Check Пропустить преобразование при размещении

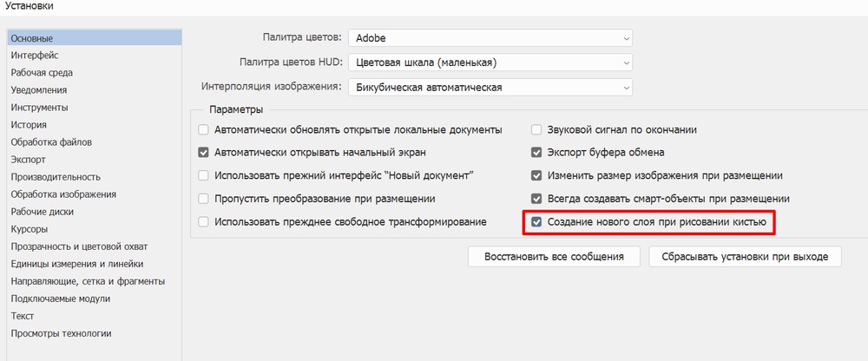pyautogui.click(x=204, y=199)
